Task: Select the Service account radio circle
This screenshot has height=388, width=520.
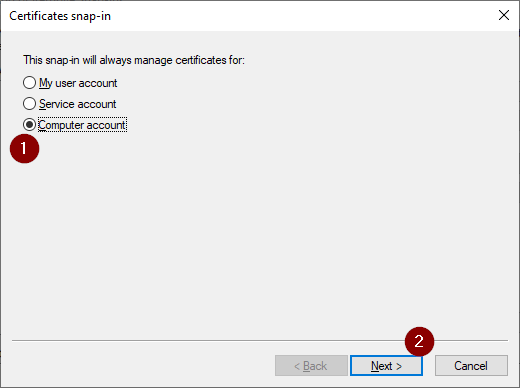Action: point(29,104)
